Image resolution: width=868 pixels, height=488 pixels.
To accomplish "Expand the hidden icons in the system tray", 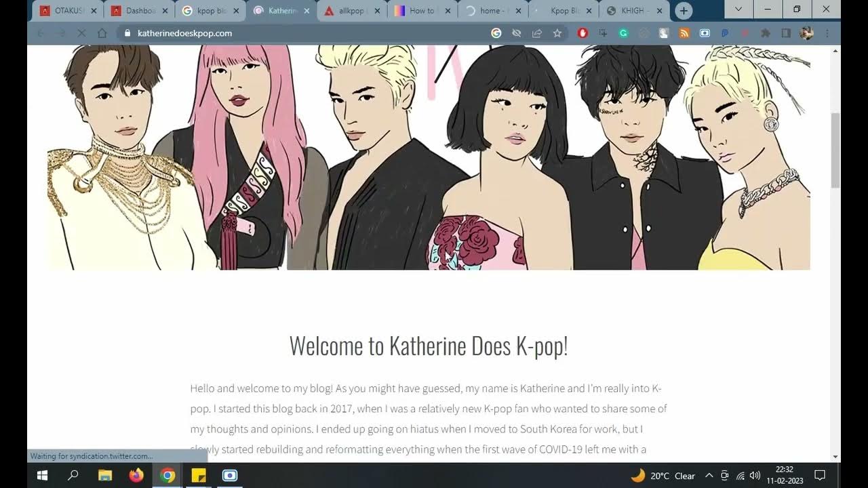I will [709, 475].
